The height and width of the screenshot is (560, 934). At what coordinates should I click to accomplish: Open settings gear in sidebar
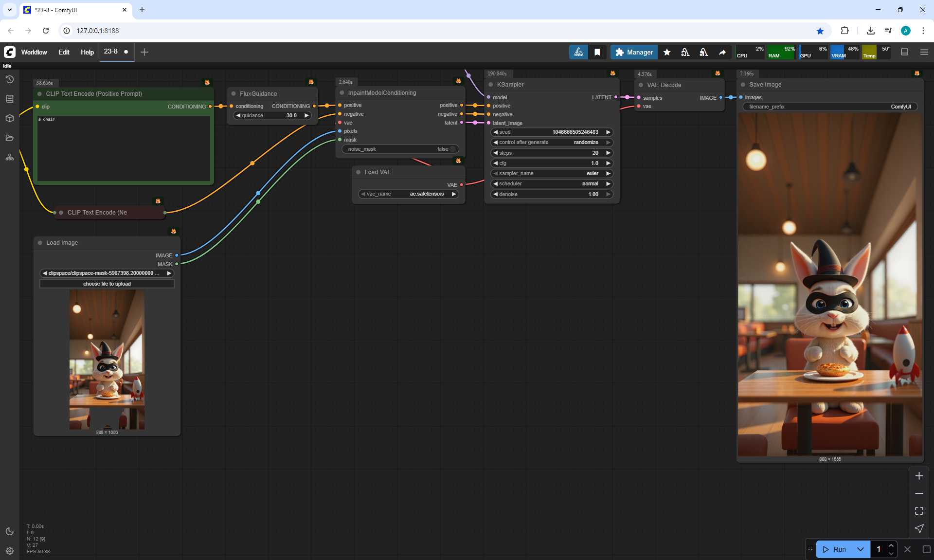(9, 551)
